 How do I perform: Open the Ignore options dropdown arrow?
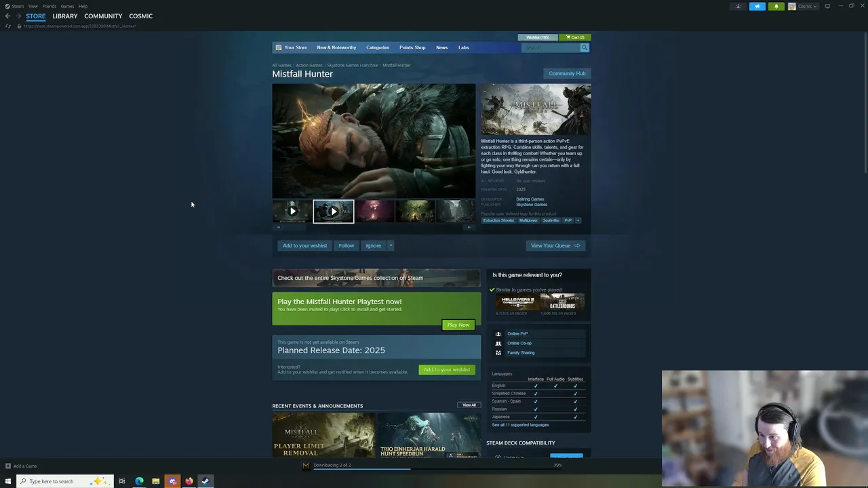pos(391,245)
